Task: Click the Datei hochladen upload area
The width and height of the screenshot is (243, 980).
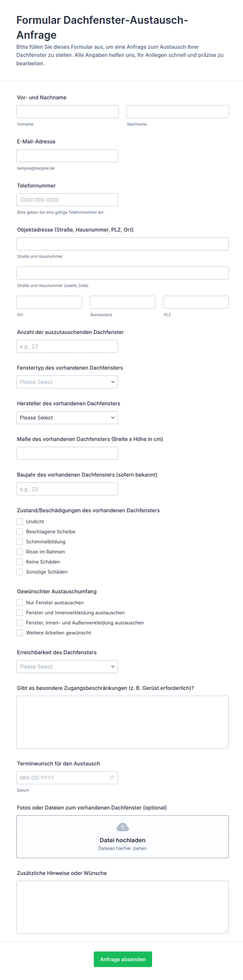Action: click(x=123, y=836)
